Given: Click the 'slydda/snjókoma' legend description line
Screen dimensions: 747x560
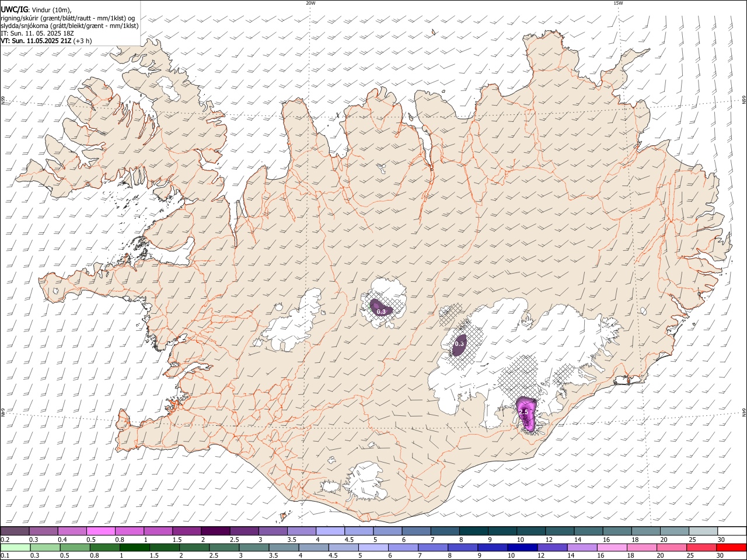Looking at the screenshot, I should click(69, 26).
